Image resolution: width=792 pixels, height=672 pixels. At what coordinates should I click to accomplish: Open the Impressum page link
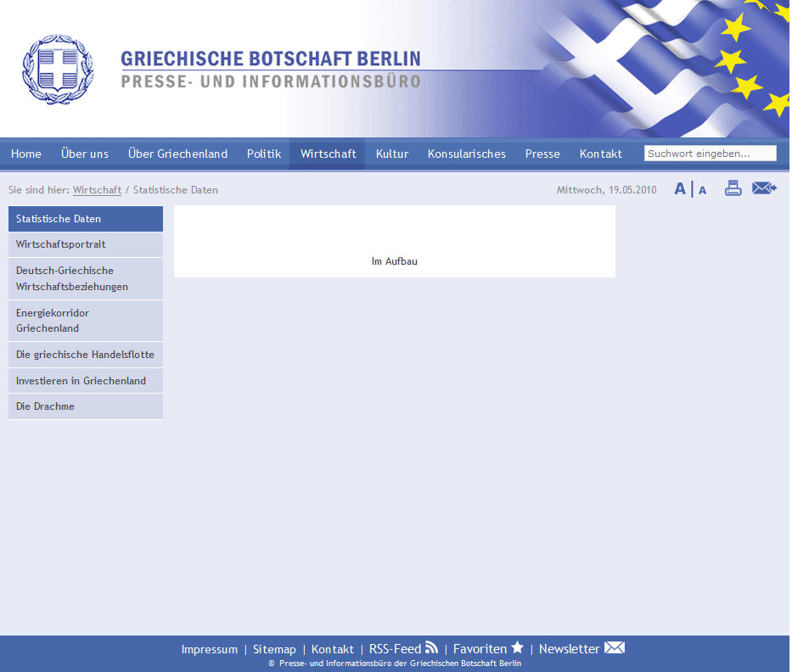click(x=209, y=649)
